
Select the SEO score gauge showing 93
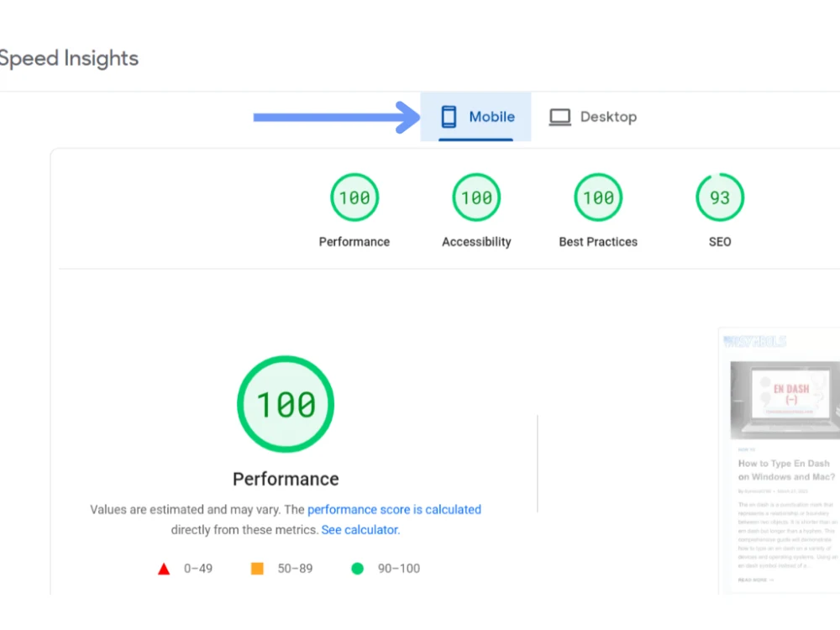720,197
